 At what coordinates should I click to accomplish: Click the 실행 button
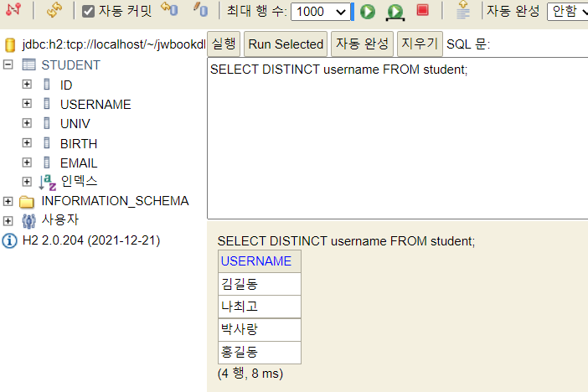point(224,44)
